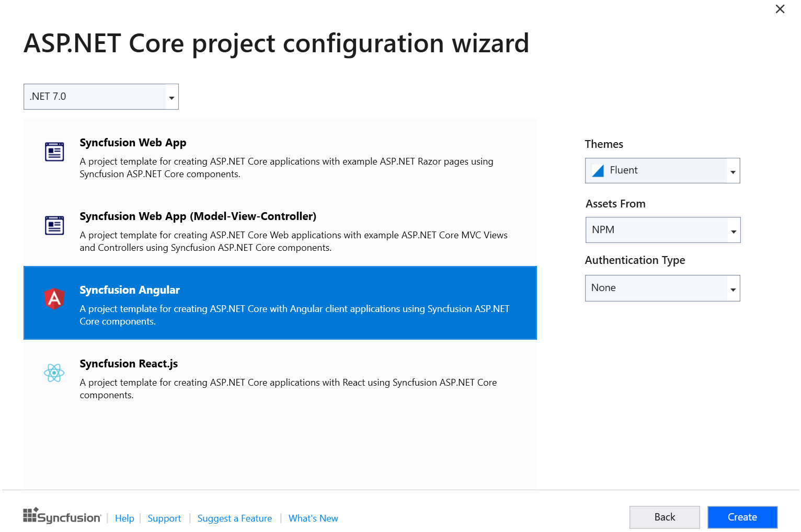Select the Syncfusion Angular template title
This screenshot has height=532, width=801.
(130, 290)
